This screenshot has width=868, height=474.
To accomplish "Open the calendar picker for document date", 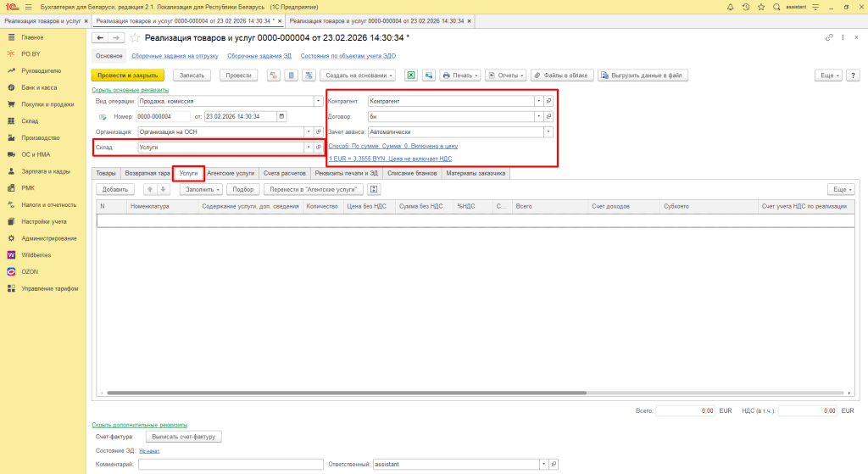I will (282, 116).
